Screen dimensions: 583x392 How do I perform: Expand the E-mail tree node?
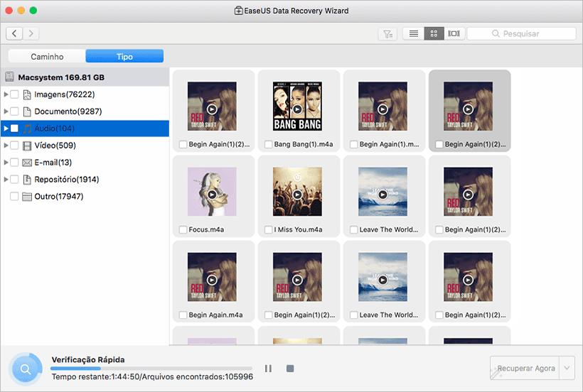point(6,163)
